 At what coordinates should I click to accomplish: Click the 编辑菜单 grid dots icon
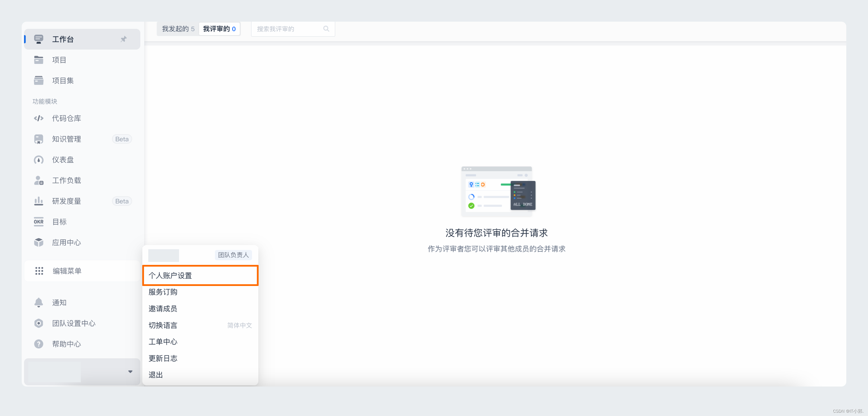[39, 271]
